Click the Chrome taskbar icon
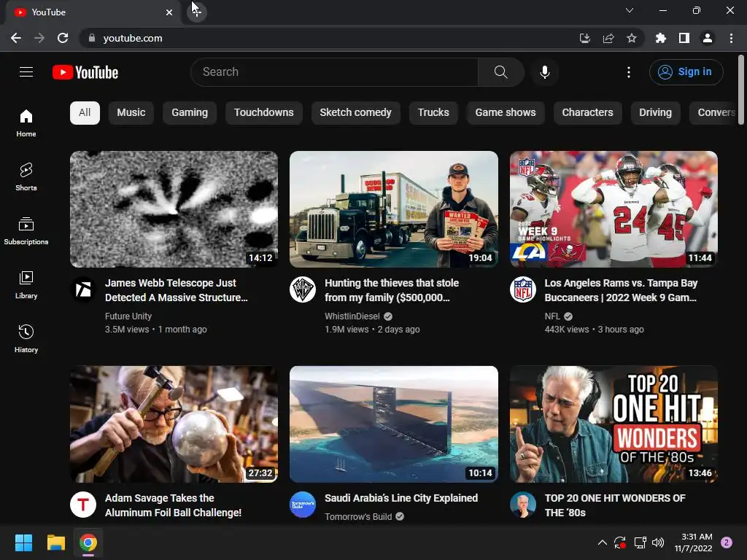This screenshot has height=560, width=747. 88,542
